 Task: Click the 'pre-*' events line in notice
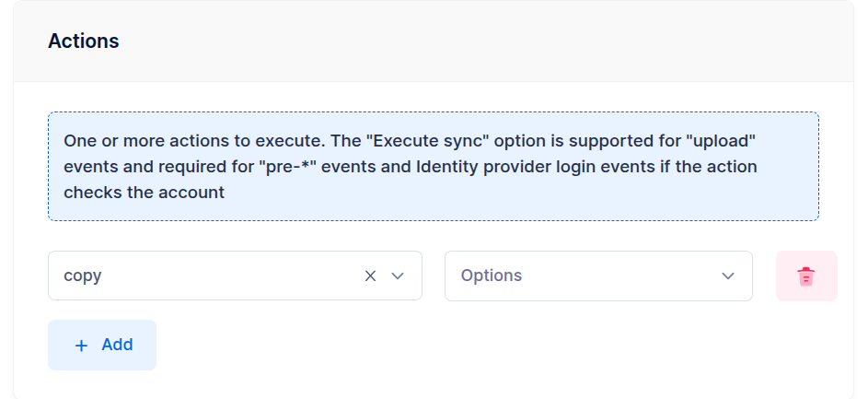tap(411, 167)
